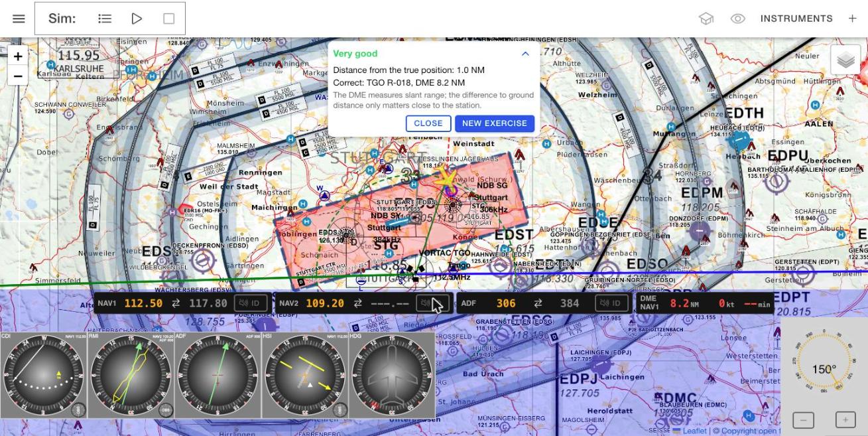868x436 pixels.
Task: Select NAV1 active frequency 112.50
Action: coord(143,303)
